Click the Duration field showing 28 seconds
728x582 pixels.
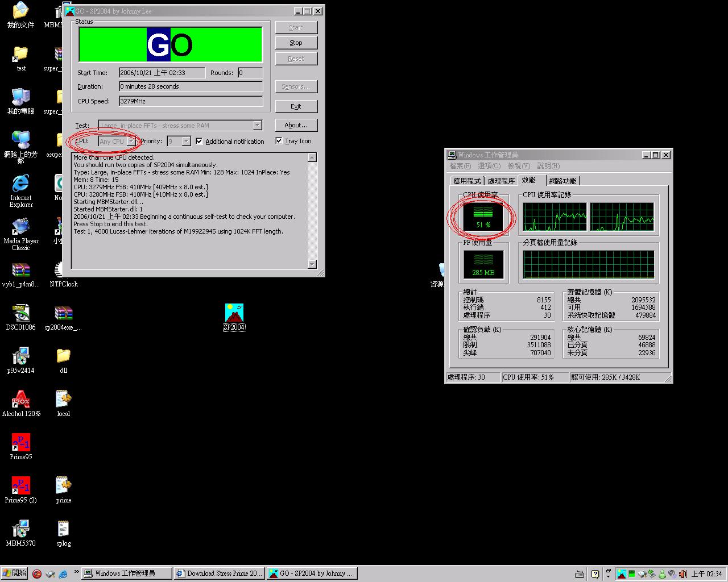click(191, 86)
